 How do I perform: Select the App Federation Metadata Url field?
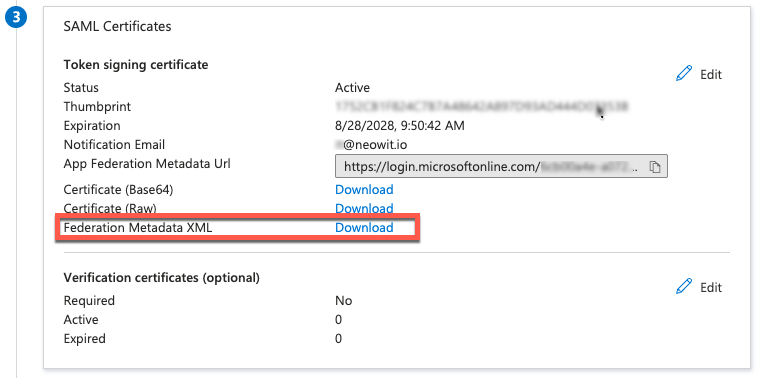point(501,167)
